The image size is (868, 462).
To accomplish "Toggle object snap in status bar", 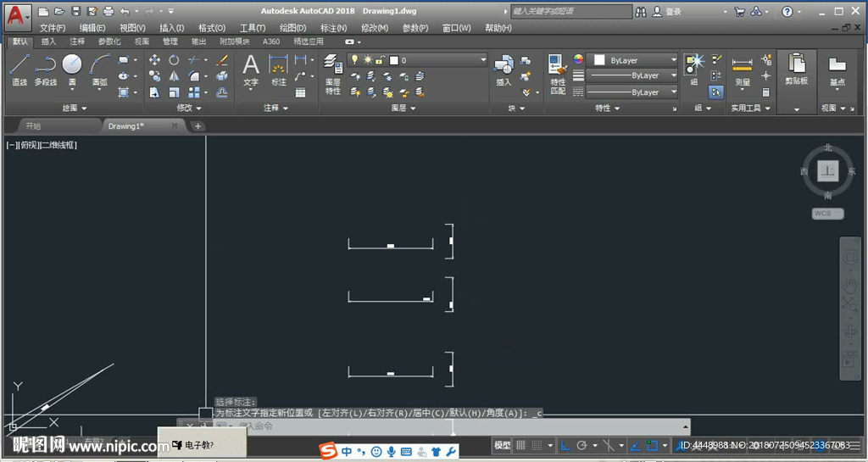I will click(x=652, y=445).
